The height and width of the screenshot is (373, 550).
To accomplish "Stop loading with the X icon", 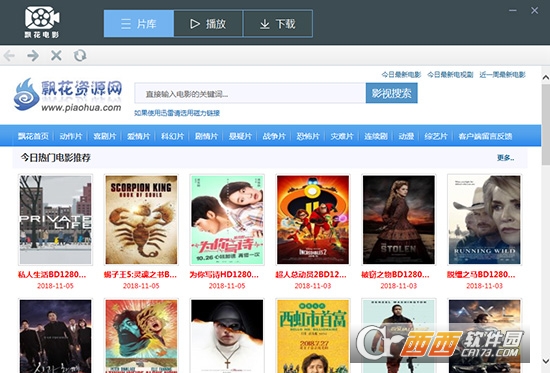I will coord(56,55).
